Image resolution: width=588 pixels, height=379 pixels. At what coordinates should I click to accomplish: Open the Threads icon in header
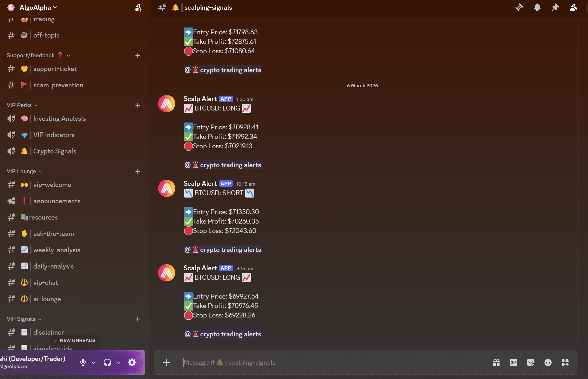click(x=519, y=7)
